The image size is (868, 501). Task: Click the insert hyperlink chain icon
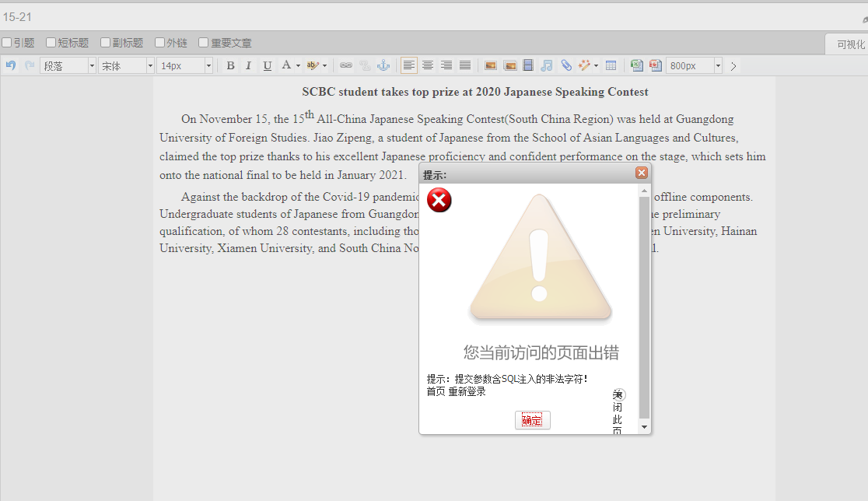[x=346, y=66]
